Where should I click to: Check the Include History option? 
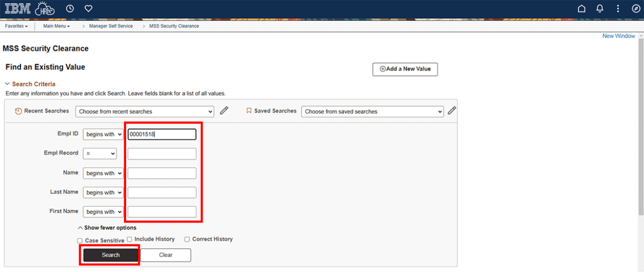[129, 240]
